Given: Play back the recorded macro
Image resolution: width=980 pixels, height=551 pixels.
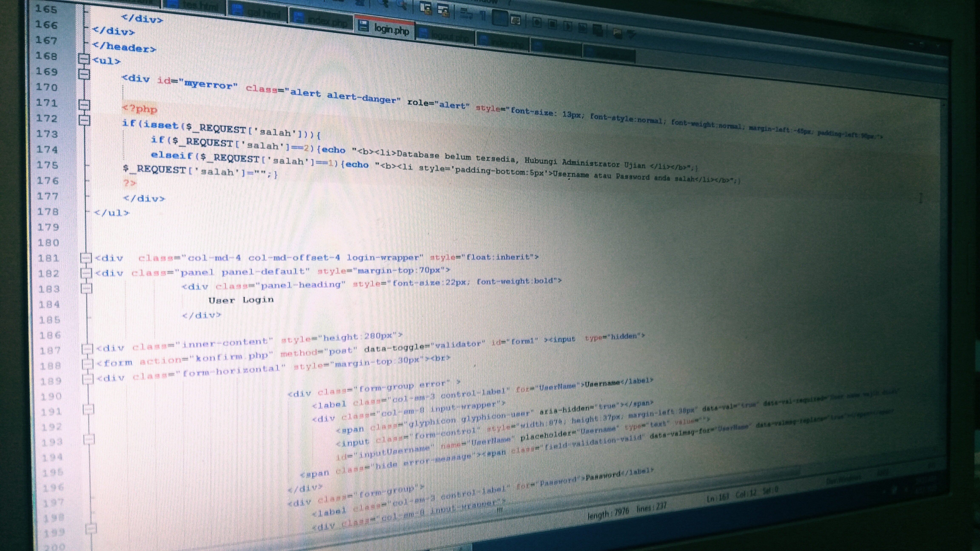Looking at the screenshot, I should 568,27.
